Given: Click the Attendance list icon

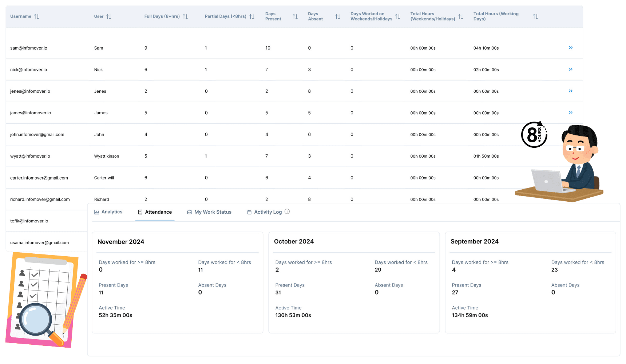Looking at the screenshot, I should click(140, 212).
